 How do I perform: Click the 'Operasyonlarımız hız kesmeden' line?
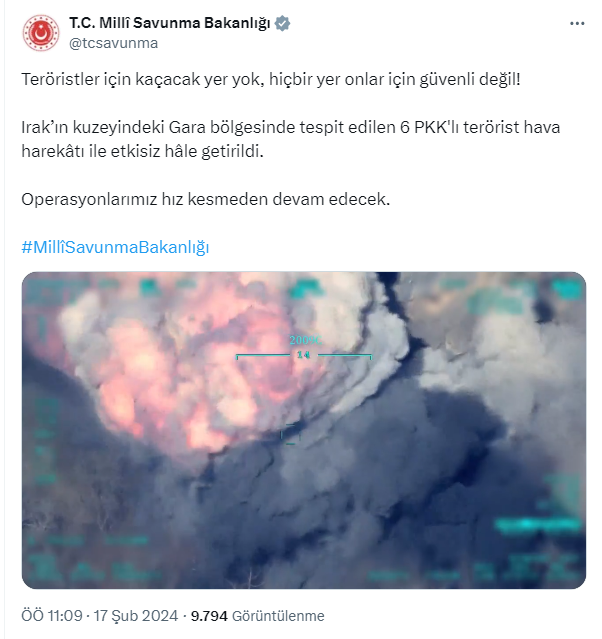click(x=206, y=199)
